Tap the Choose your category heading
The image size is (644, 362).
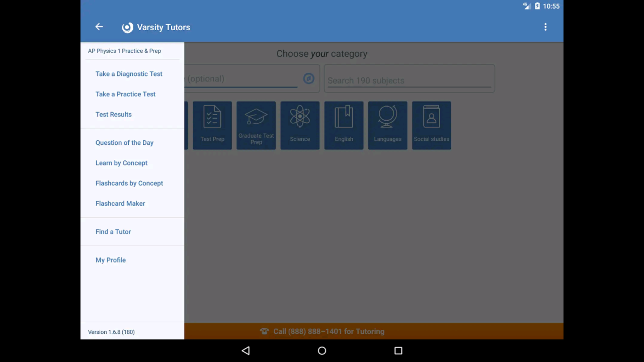[322, 54]
